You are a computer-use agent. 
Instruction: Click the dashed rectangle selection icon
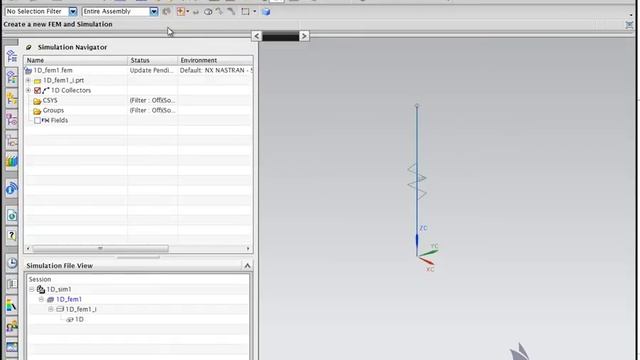(245, 12)
